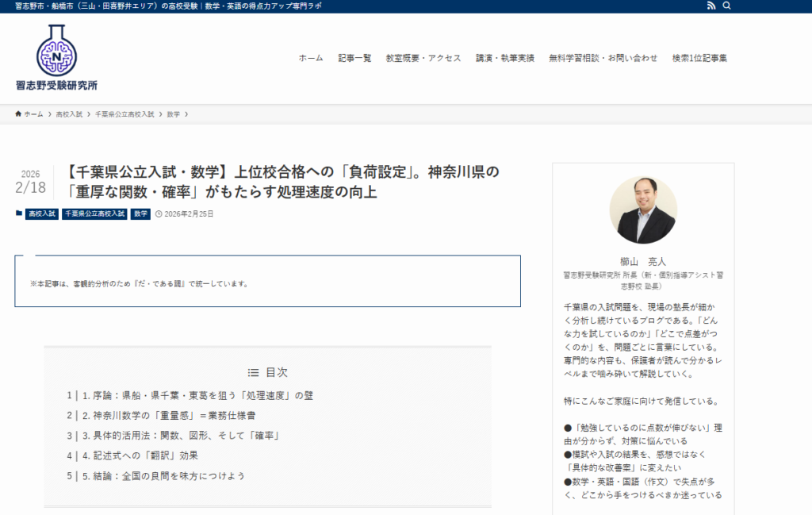Open ホーム in the navigation menu
Screen dimensions: 812x515
pos(311,58)
